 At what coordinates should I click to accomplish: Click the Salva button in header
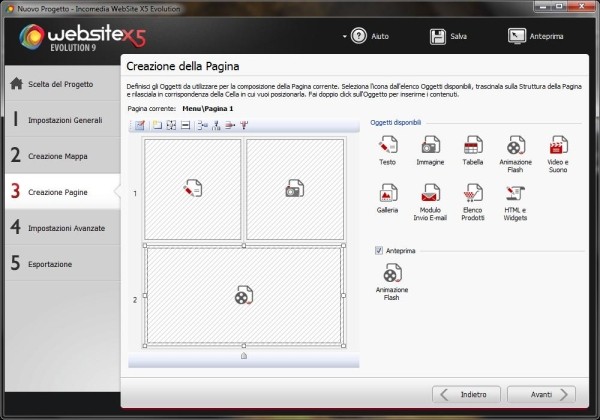tap(450, 36)
